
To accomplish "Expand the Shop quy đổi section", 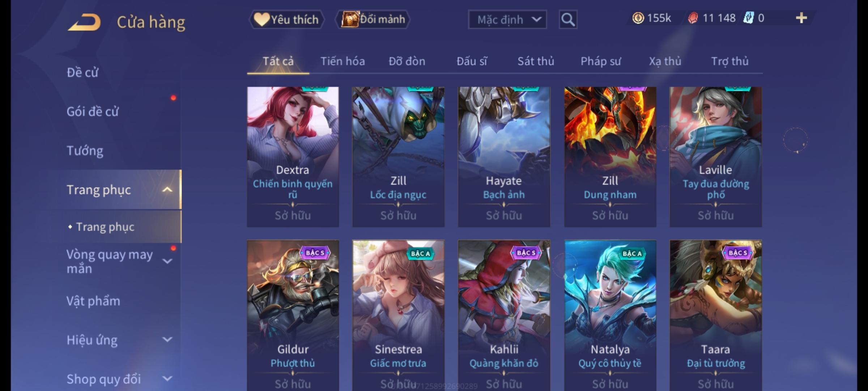I will coord(167,379).
